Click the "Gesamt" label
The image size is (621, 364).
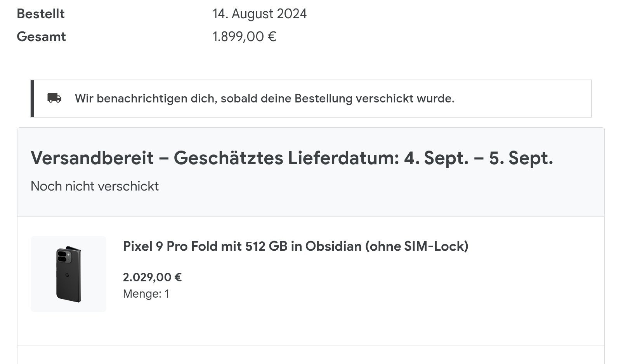[42, 37]
